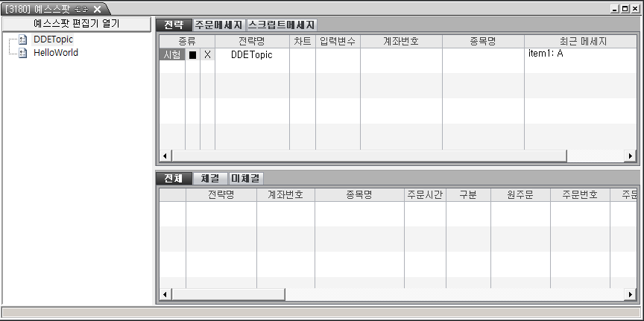Minimize the window using the title bar button
The image size is (644, 321).
(x=615, y=8)
